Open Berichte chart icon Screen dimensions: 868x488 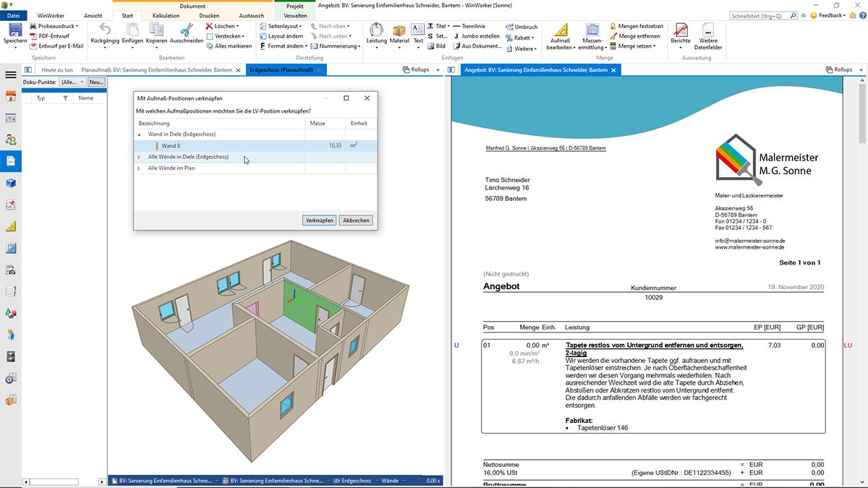[x=681, y=30]
